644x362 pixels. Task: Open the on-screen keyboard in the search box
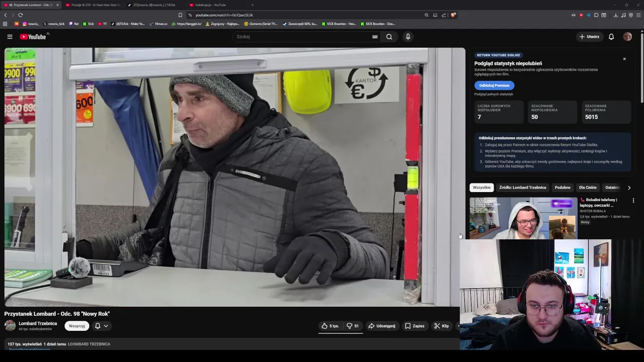coord(375,37)
